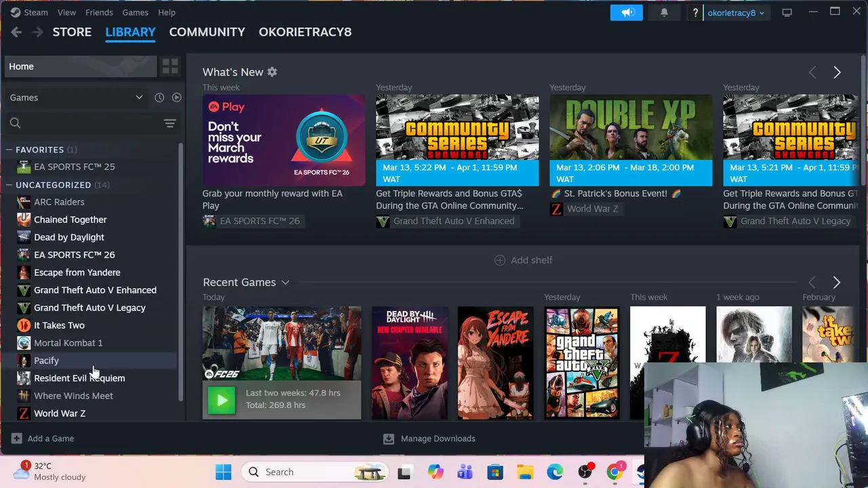868x488 pixels.
Task: Open the notifications bell
Action: point(664,12)
